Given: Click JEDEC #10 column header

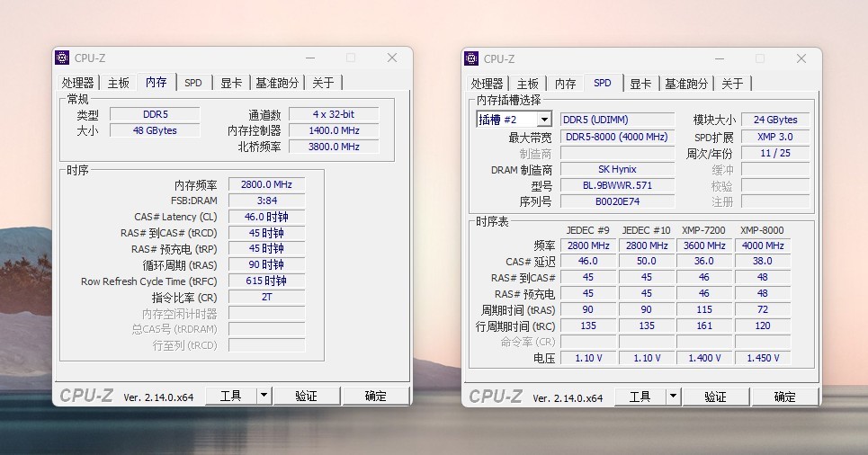Looking at the screenshot, I should [646, 230].
